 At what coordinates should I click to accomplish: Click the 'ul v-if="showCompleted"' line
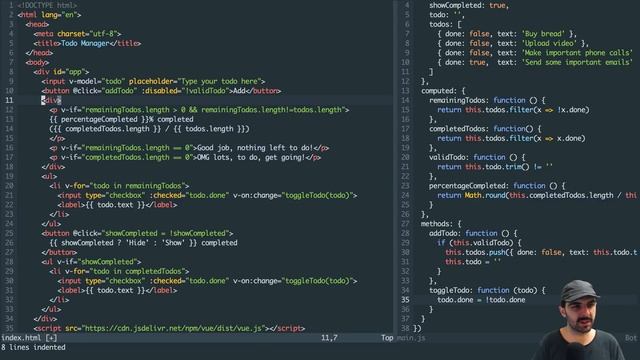point(91,262)
